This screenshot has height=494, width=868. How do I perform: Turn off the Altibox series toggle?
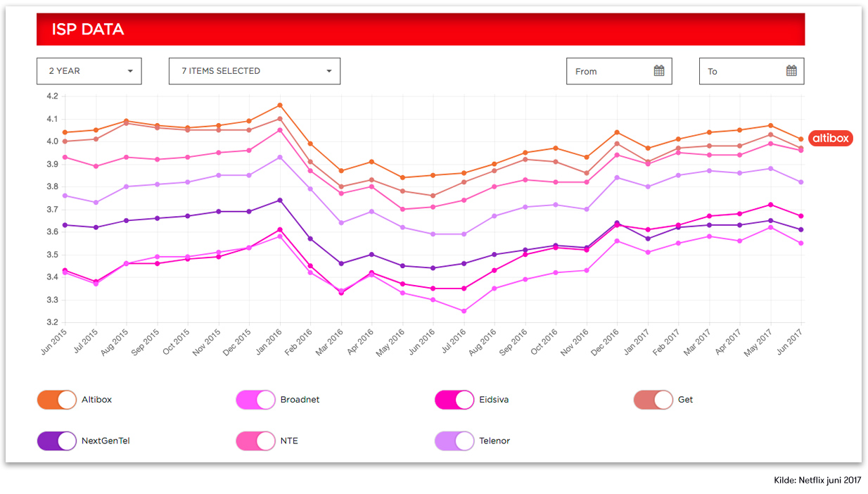click(57, 400)
